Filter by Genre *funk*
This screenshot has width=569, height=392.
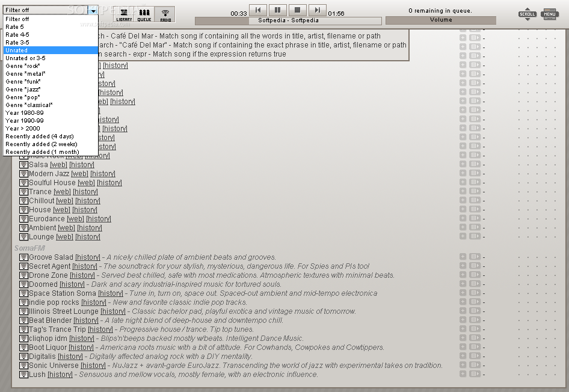51,82
